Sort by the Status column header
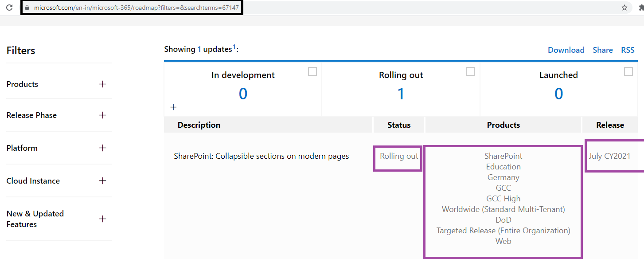 coord(399,125)
